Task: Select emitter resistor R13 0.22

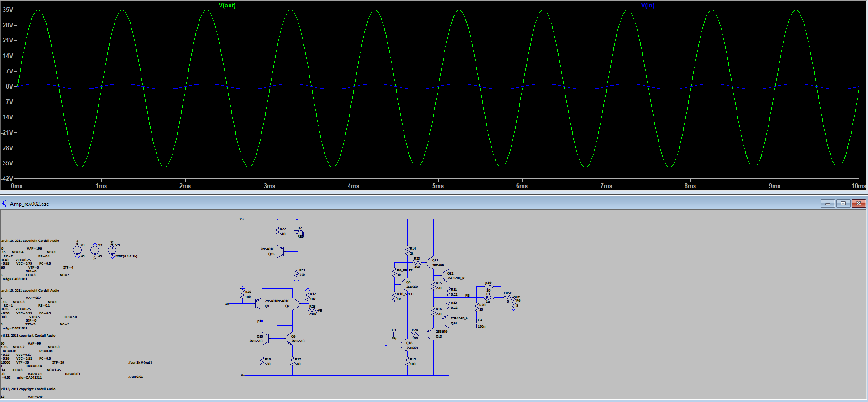Action: click(449, 305)
